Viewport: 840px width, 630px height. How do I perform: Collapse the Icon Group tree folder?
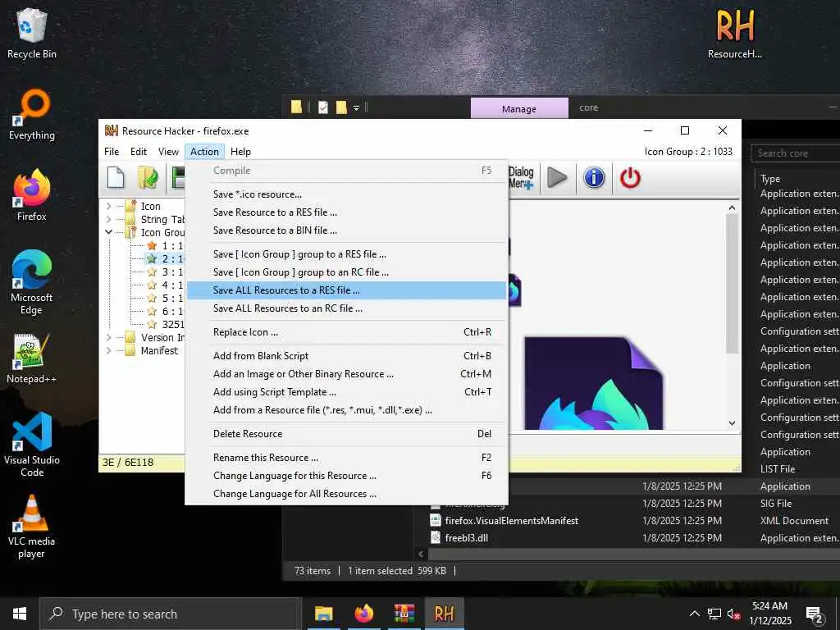(x=109, y=232)
